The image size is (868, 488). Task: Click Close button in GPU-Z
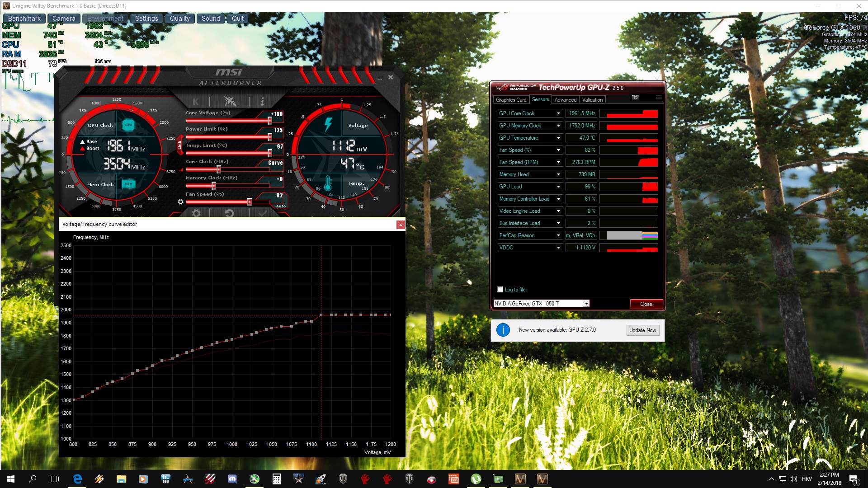pyautogui.click(x=646, y=304)
